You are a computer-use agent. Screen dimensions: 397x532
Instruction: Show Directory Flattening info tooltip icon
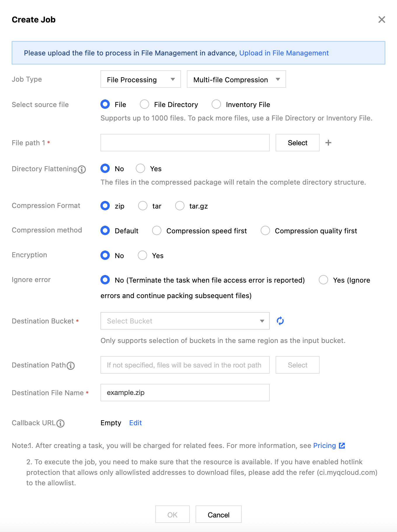click(82, 169)
